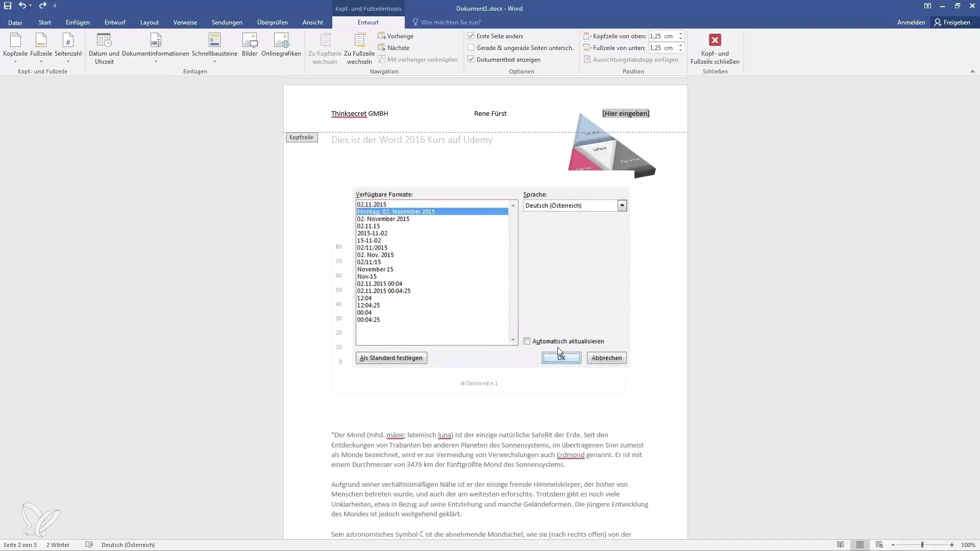
Task: Collapse the ribbon with chevron
Action: click(x=972, y=71)
